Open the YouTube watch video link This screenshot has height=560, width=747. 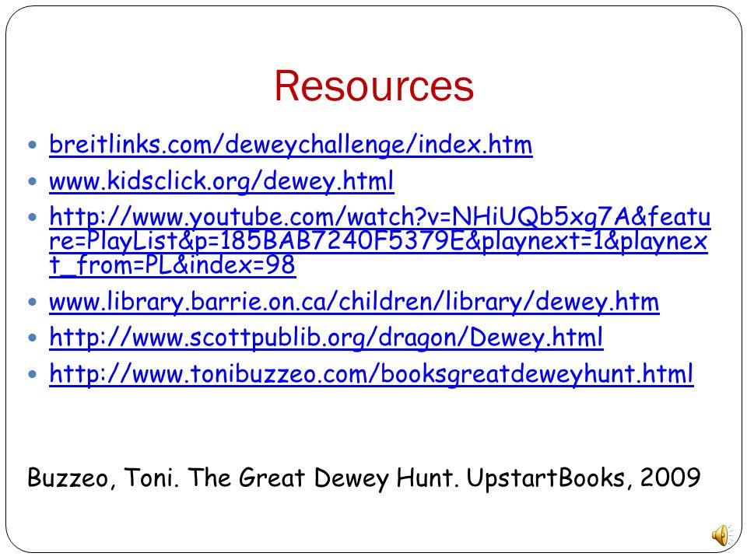(380, 241)
